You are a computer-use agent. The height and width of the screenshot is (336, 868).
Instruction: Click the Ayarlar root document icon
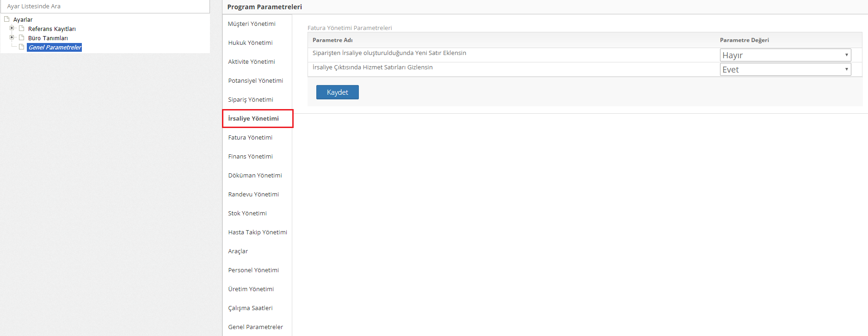coord(7,19)
